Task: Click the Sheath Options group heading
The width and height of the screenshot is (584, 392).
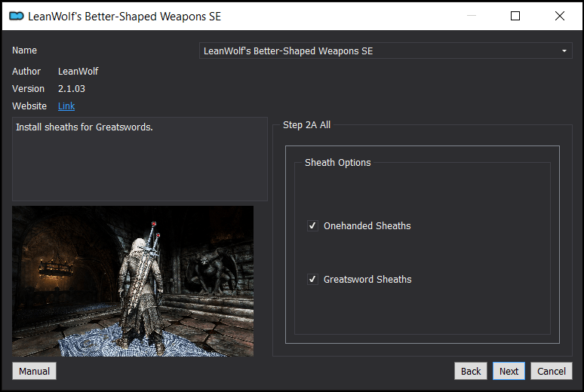Action: pos(337,163)
